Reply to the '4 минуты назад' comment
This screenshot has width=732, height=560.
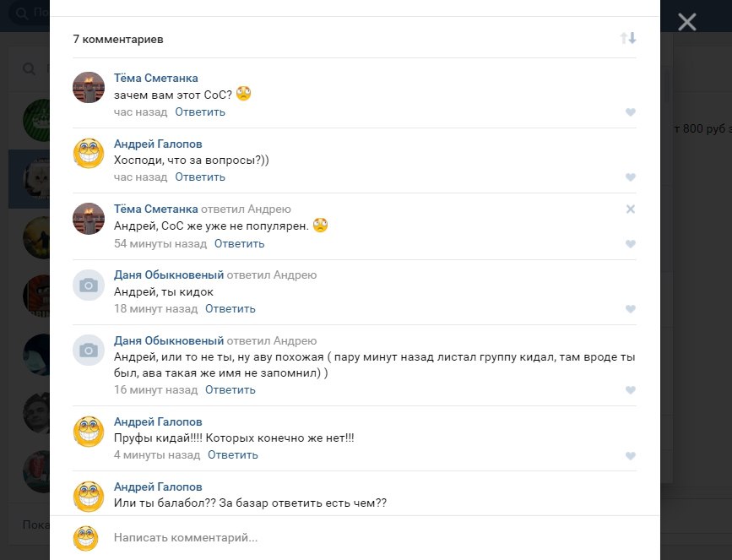click(233, 454)
